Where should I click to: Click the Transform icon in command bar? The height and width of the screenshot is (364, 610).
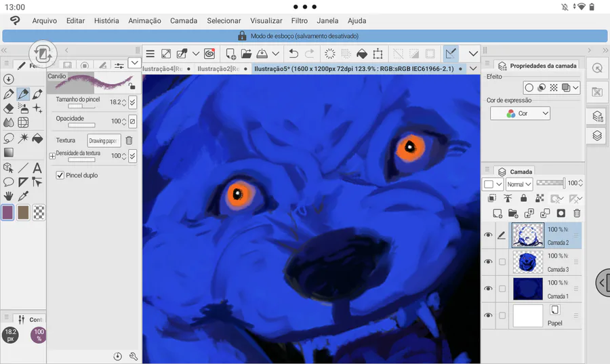click(378, 54)
